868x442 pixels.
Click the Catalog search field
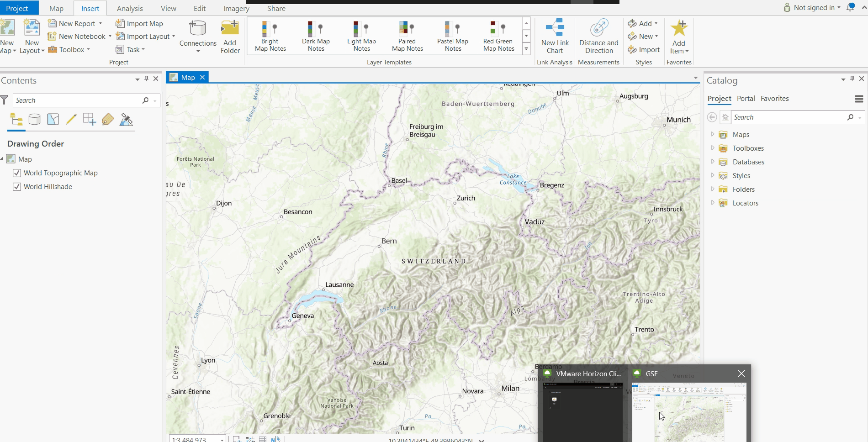click(788, 117)
